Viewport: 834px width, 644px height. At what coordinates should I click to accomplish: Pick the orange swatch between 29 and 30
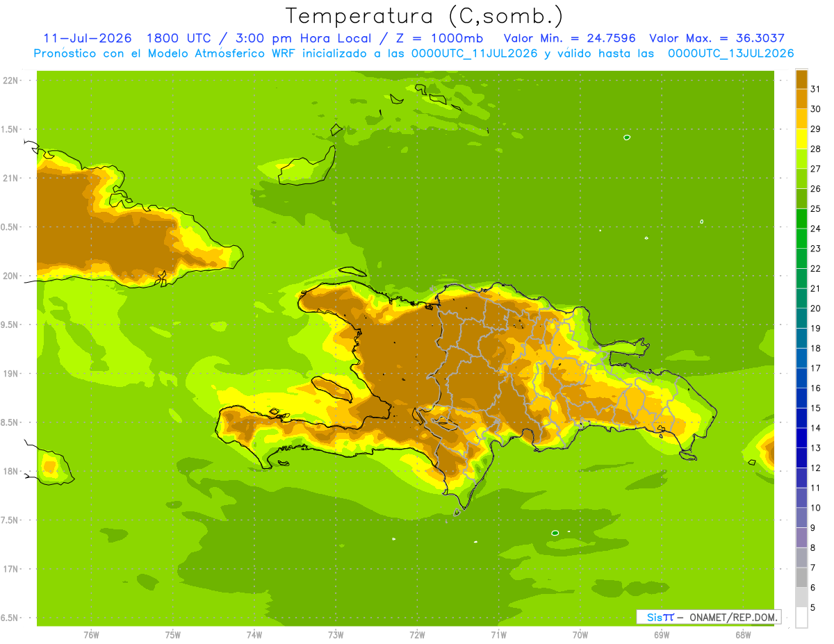(801, 119)
